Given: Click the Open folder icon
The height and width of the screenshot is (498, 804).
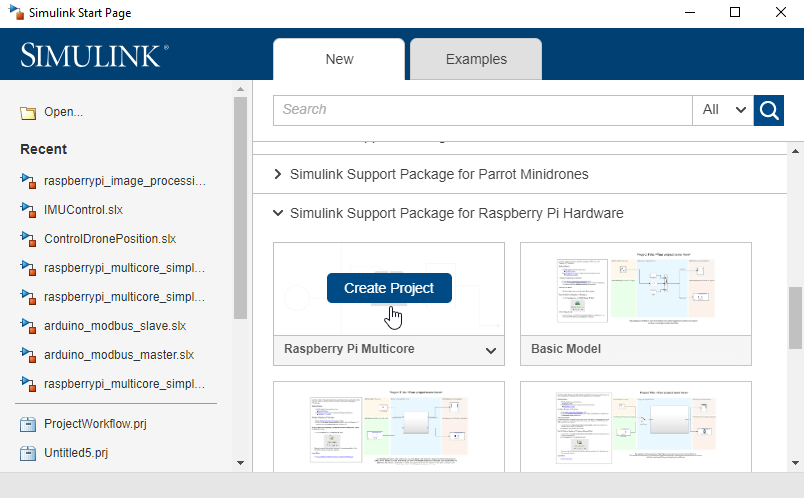Looking at the screenshot, I should 28,113.
